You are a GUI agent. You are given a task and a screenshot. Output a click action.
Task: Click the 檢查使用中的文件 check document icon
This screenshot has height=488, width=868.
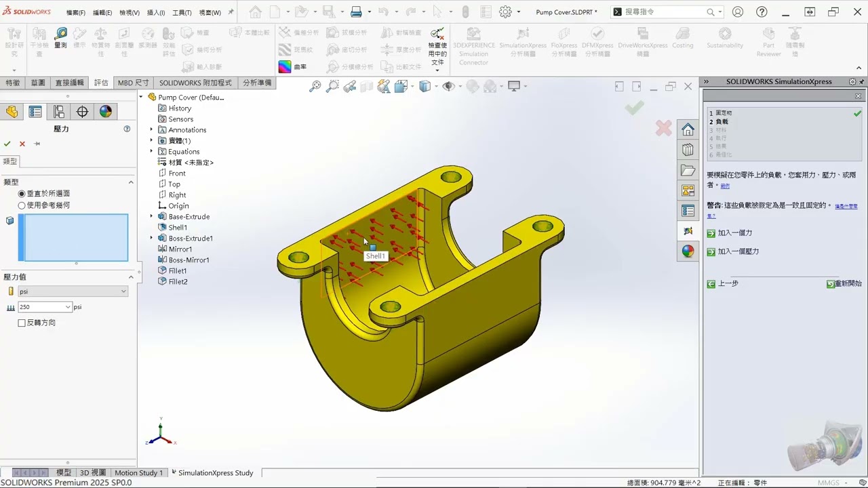pyautogui.click(x=437, y=49)
